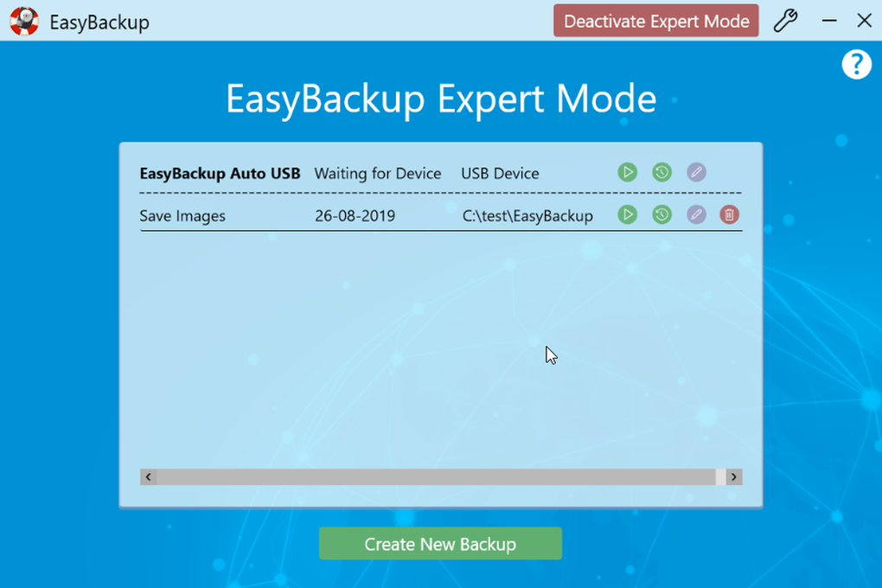Click the Waiting for Device status
882x588 pixels.
point(377,173)
